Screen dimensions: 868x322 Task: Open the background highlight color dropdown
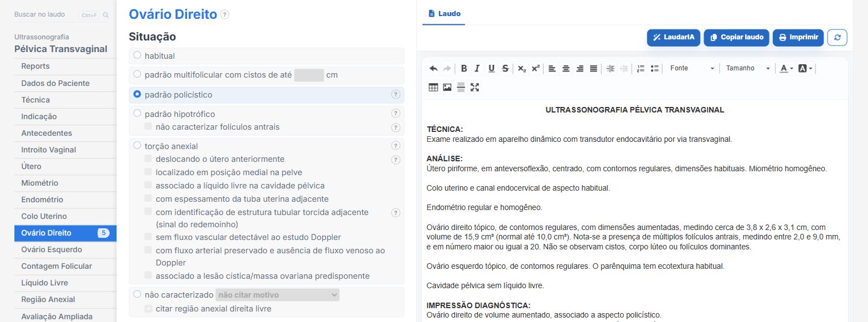[805, 68]
